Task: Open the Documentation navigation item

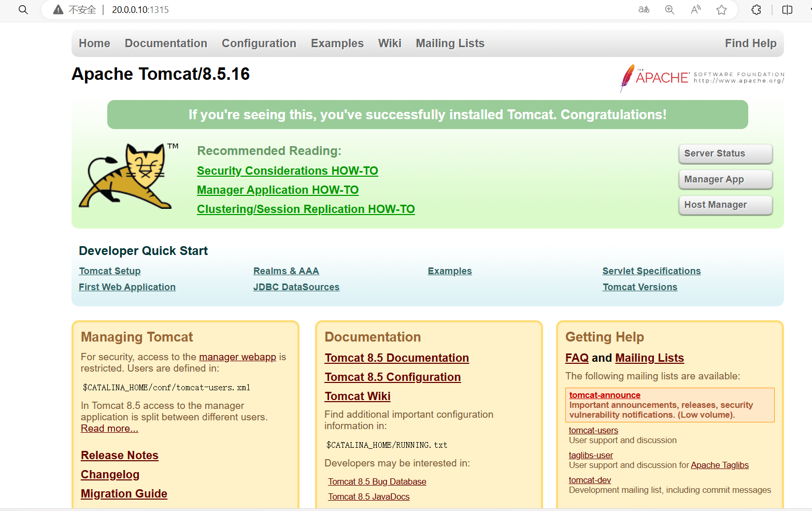Action: pyautogui.click(x=166, y=44)
